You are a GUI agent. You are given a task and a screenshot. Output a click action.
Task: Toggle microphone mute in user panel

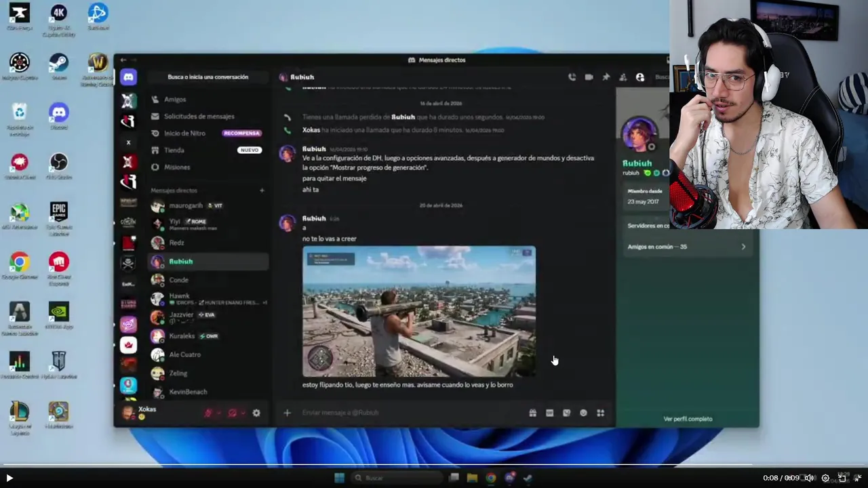click(209, 413)
